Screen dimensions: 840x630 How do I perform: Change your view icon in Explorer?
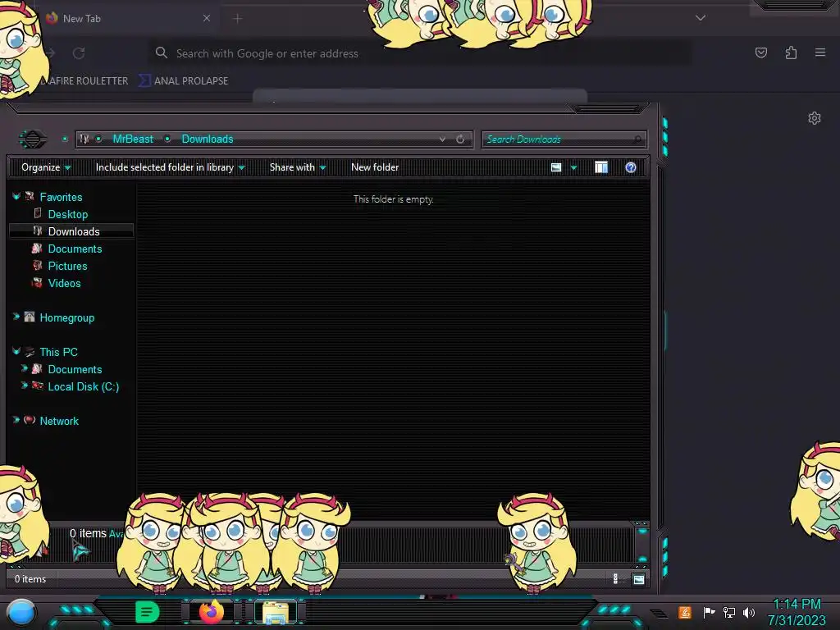click(556, 167)
